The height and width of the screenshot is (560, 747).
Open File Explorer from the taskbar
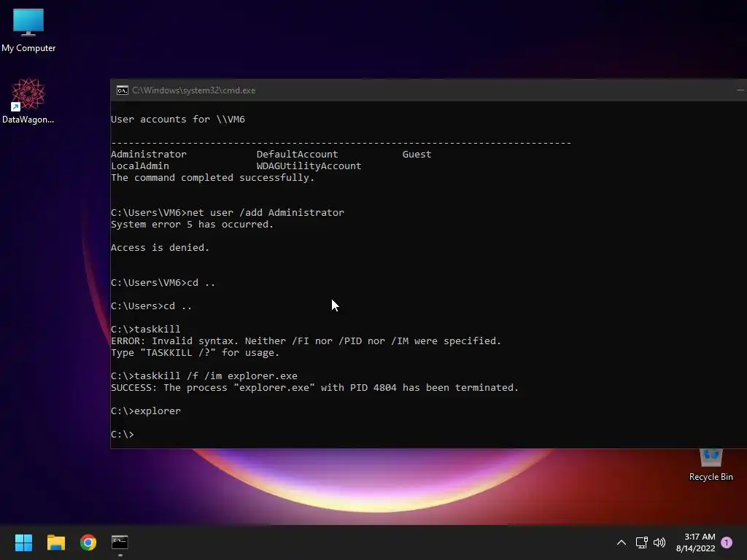55,542
